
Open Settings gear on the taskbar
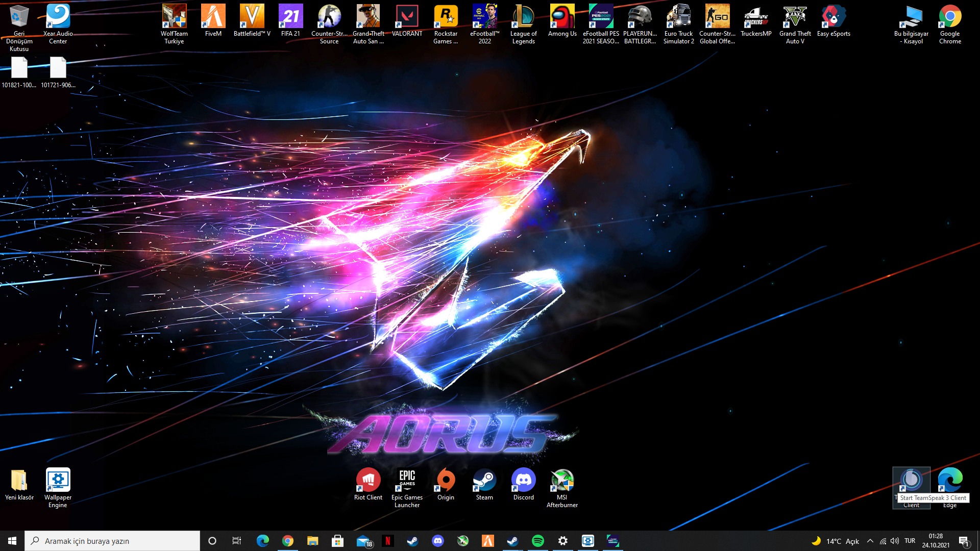tap(563, 541)
